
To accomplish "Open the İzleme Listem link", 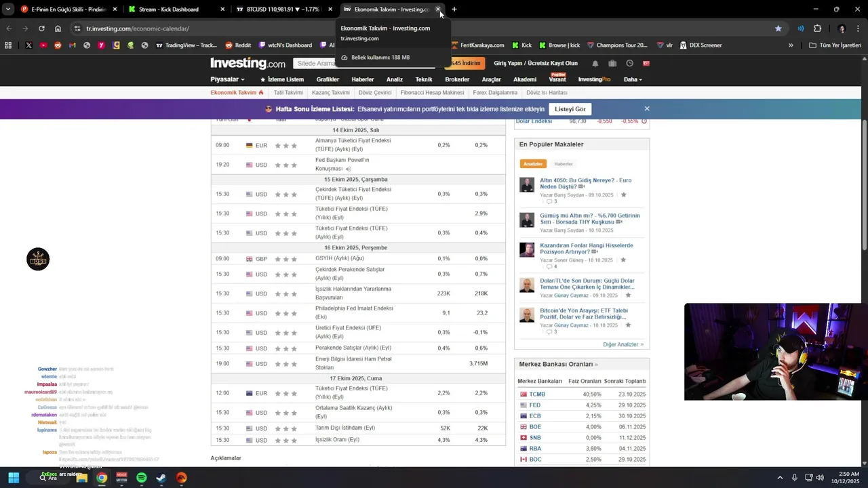I will pyautogui.click(x=282, y=79).
